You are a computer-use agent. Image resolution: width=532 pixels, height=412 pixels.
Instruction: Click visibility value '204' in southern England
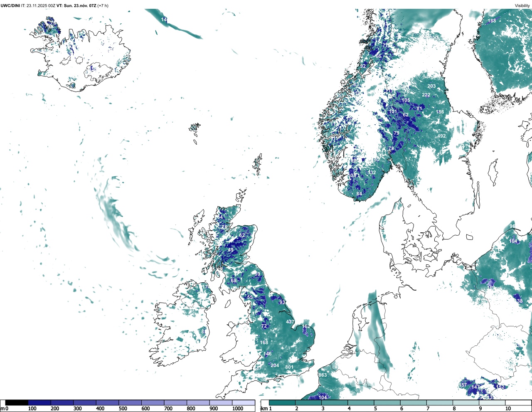[x=275, y=365]
